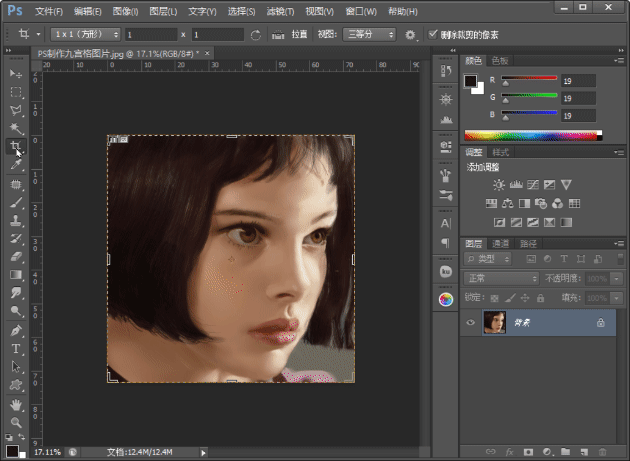
Task: Add a Photo Filter adjustment
Action: click(541, 203)
